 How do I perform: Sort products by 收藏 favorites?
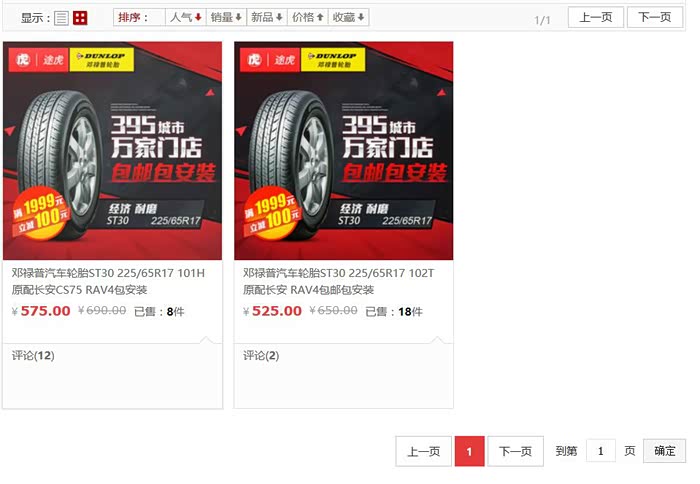pos(348,17)
